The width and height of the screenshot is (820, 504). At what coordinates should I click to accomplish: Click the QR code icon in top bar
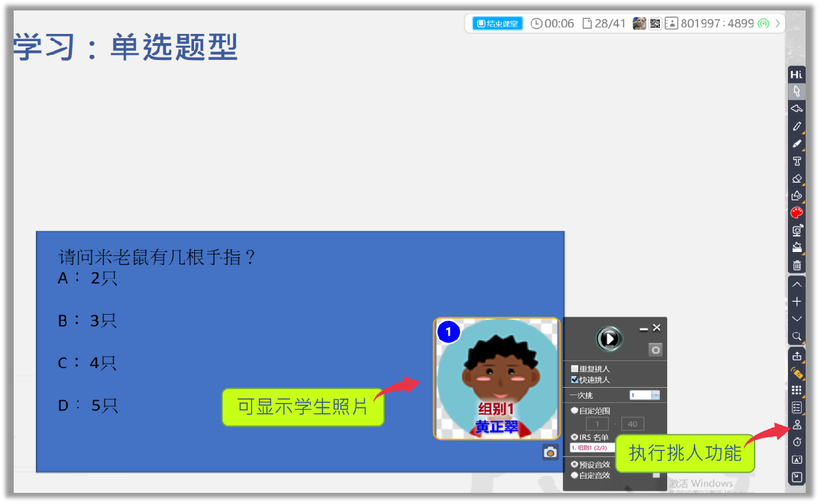click(x=655, y=24)
